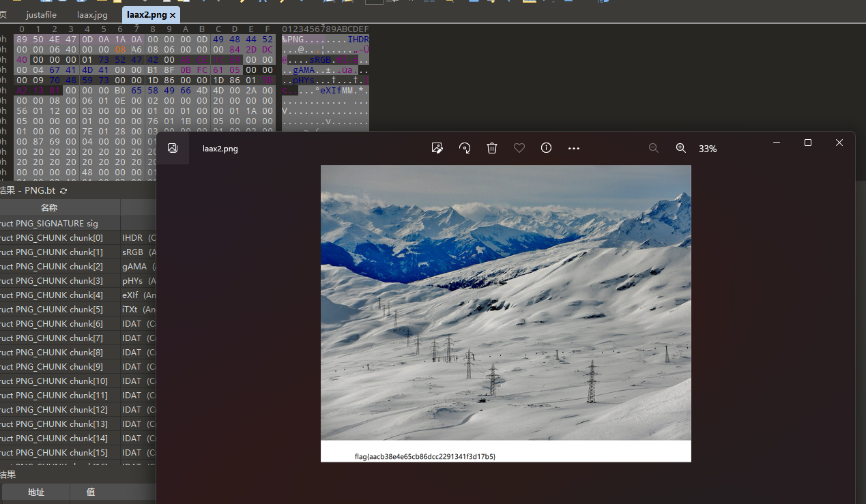Show file info for laax2.png
866x504 pixels.
coord(546,148)
